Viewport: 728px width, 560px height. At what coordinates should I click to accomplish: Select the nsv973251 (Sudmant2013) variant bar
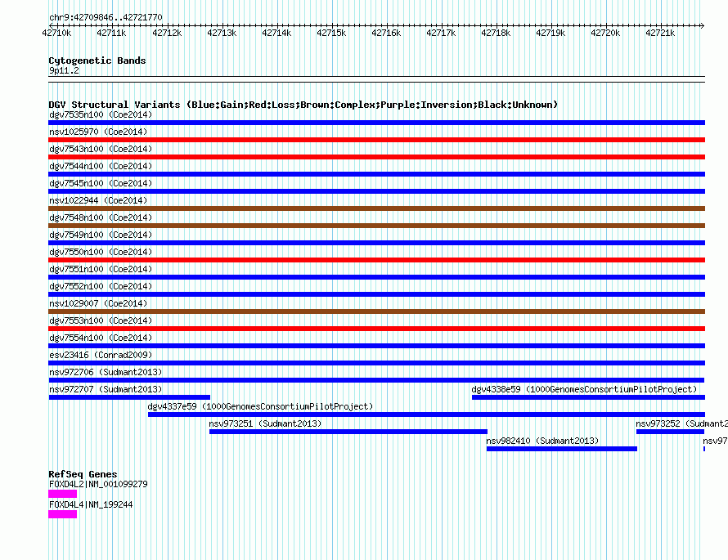pos(348,432)
